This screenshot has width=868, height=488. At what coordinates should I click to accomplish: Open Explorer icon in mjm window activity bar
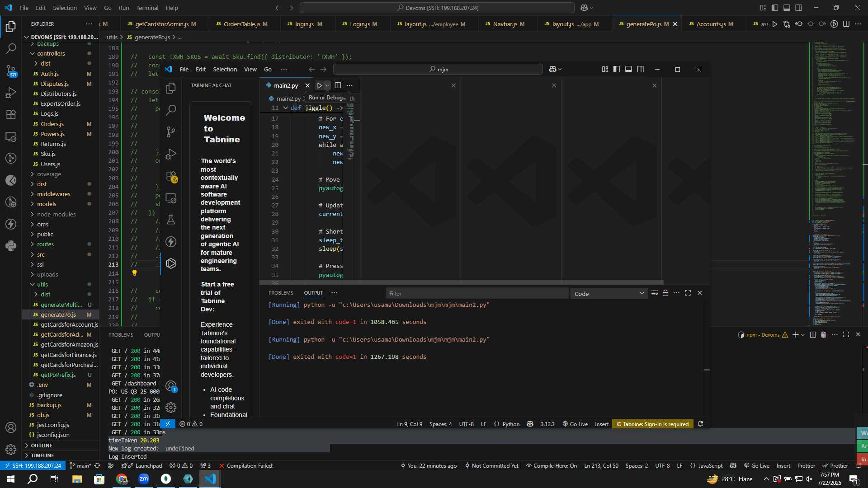[x=171, y=88]
